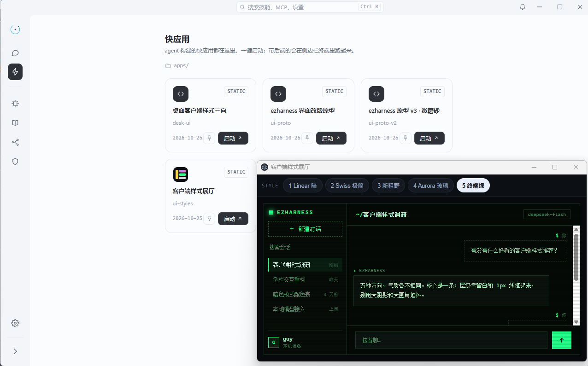Click the 搜索会话 search field
The image size is (588, 366).
coord(305,247)
